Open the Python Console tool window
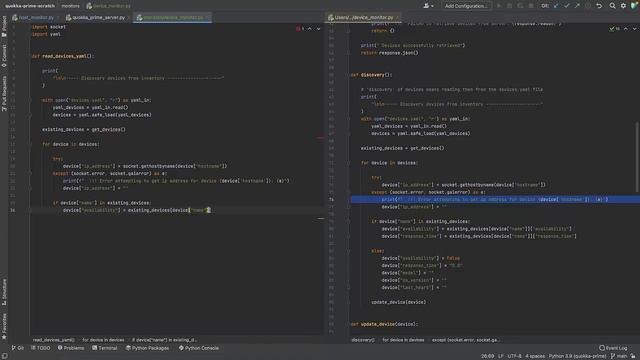 [199, 348]
